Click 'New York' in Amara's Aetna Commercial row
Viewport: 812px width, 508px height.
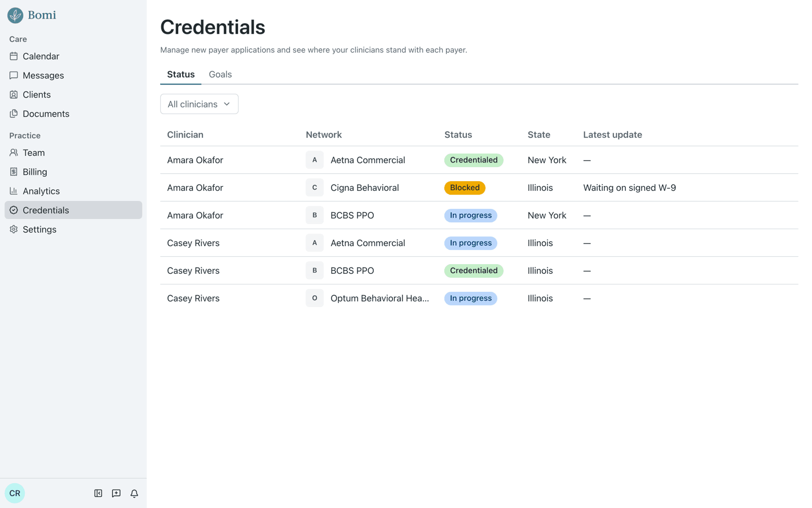pyautogui.click(x=547, y=160)
